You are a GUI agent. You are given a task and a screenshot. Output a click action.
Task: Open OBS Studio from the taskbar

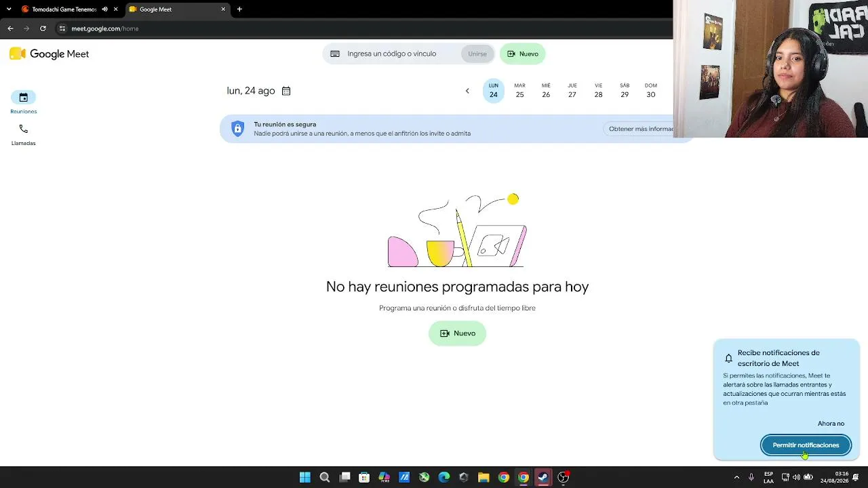coord(563,477)
